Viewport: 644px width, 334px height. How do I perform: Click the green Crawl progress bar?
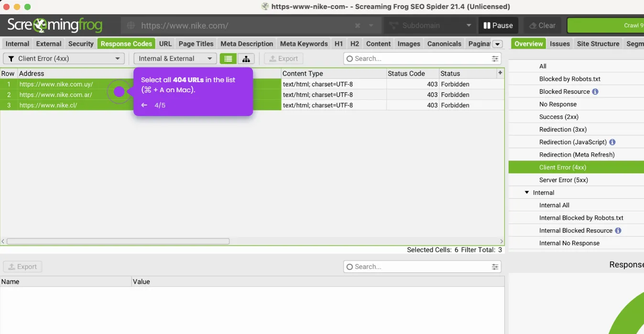pos(605,25)
